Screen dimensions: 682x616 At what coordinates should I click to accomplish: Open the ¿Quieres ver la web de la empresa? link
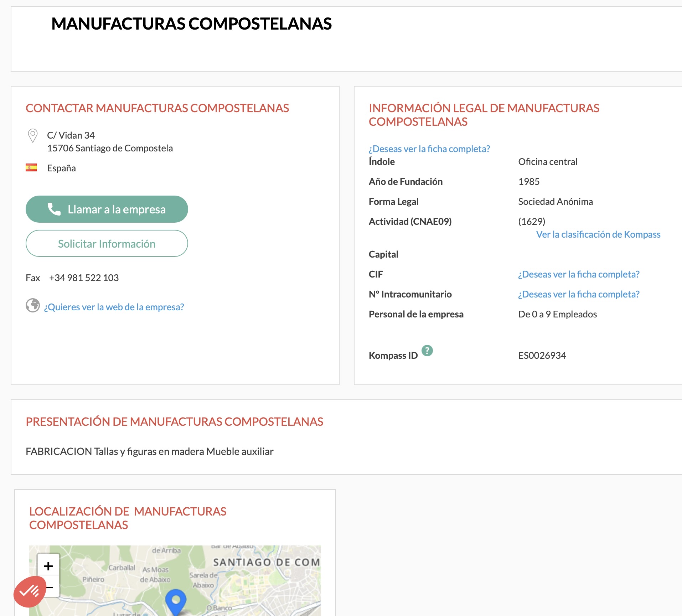114,307
